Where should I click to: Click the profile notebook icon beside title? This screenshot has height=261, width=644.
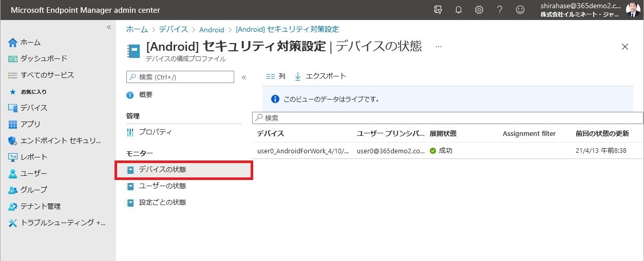point(134,51)
